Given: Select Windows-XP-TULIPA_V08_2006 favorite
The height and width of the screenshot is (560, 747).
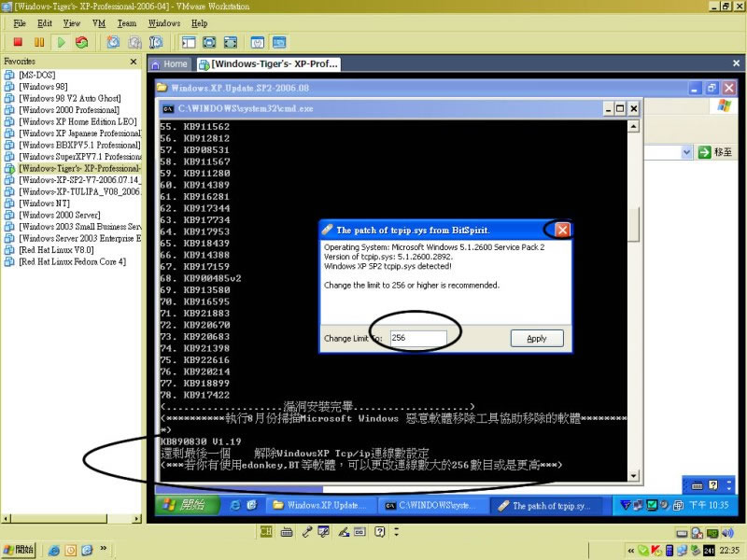Looking at the screenshot, I should [x=79, y=191].
